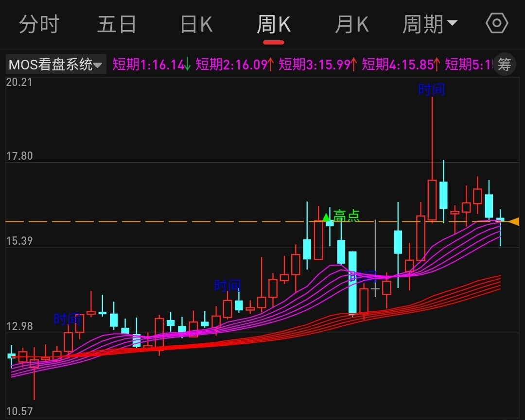Click the 时间 label above the tallest candle
The width and height of the screenshot is (525, 420).
point(432,90)
